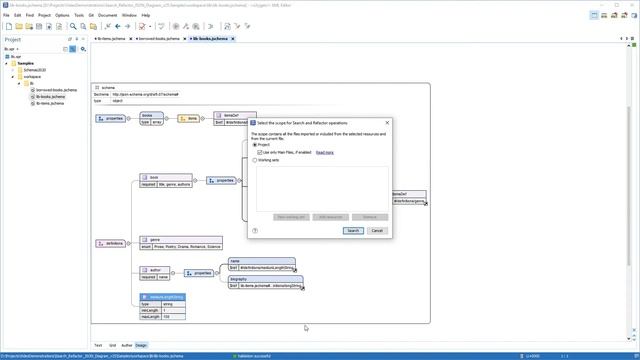
Task: Open the editor tabs list icon
Action: click(x=633, y=39)
